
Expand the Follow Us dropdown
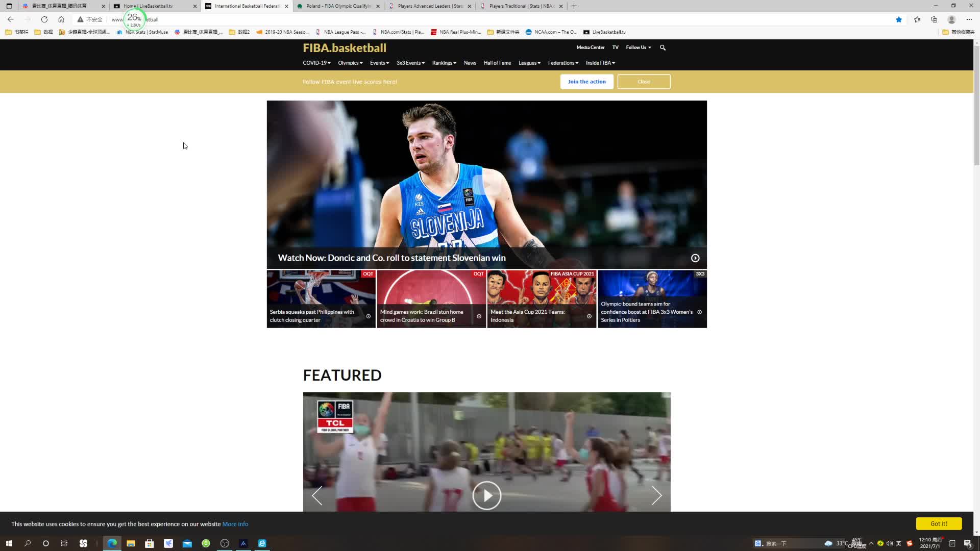coord(639,47)
